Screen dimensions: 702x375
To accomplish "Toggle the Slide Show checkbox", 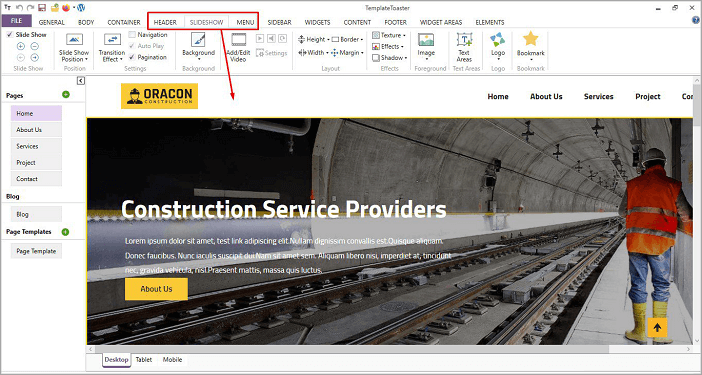I will [10, 34].
